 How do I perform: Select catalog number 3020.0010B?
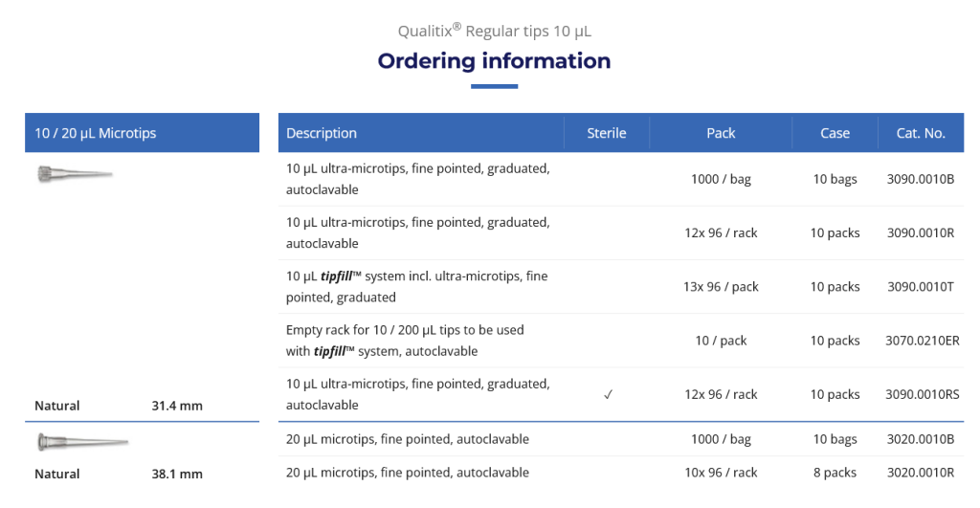click(921, 439)
